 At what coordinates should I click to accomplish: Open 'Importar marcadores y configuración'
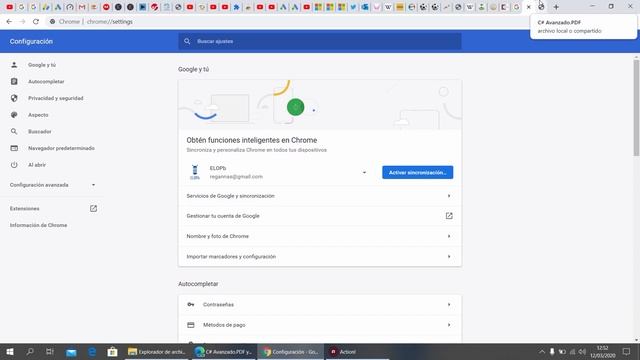(x=320, y=257)
